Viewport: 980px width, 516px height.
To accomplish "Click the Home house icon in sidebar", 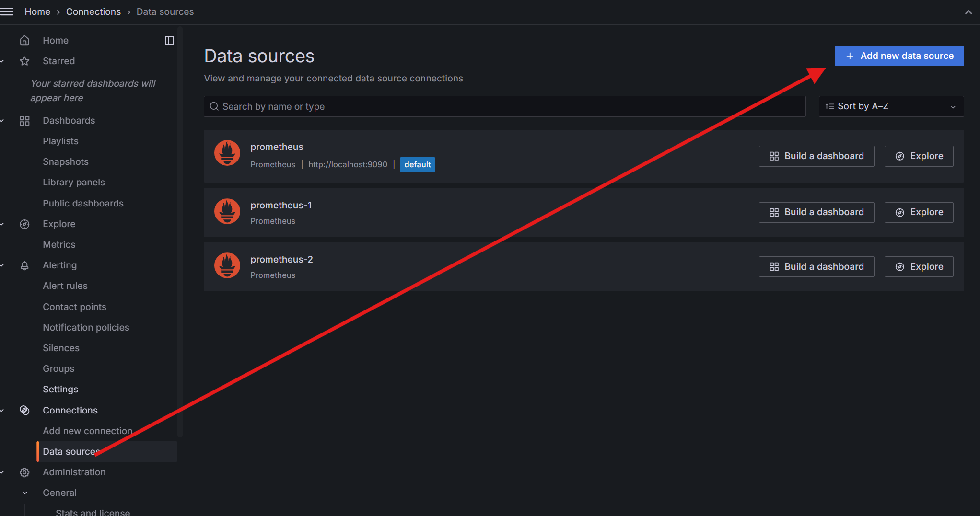I will [24, 40].
